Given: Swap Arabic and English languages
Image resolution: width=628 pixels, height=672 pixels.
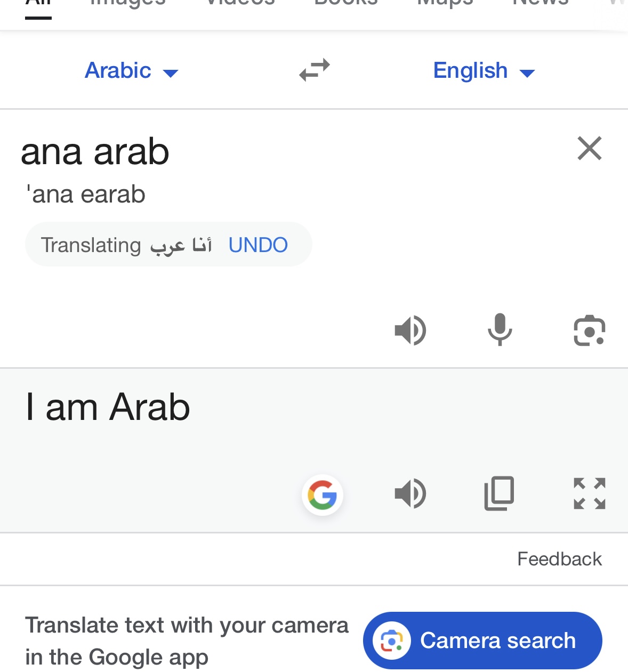Looking at the screenshot, I should tap(315, 70).
